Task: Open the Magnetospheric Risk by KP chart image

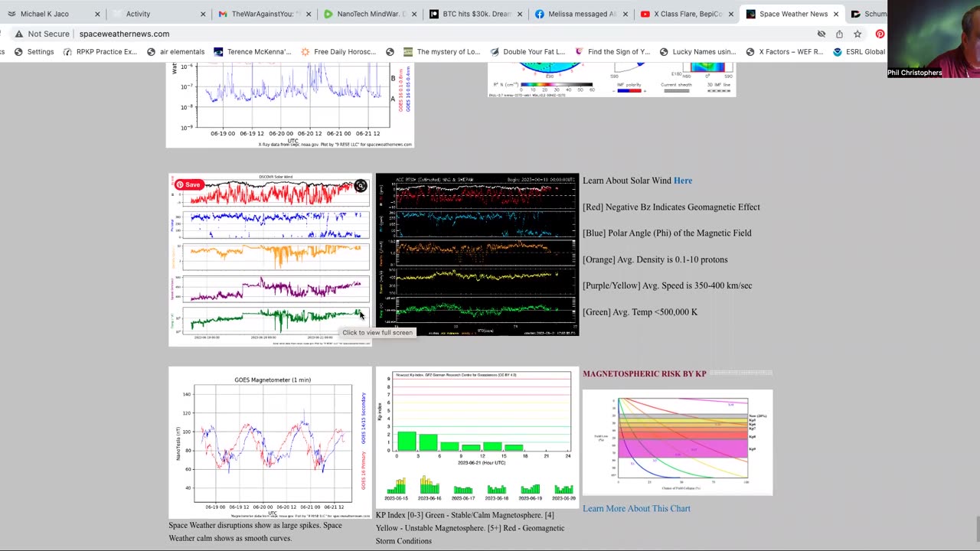Action: (x=678, y=442)
